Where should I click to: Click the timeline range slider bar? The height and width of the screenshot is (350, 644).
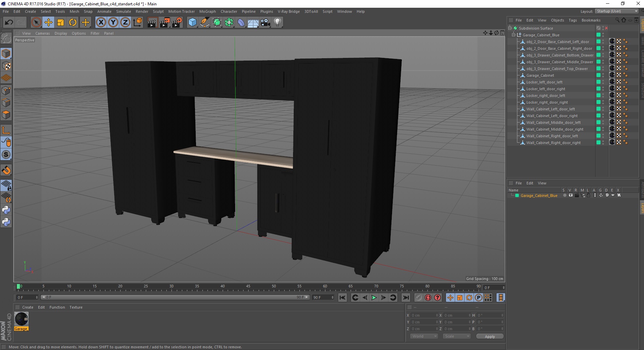(175, 297)
